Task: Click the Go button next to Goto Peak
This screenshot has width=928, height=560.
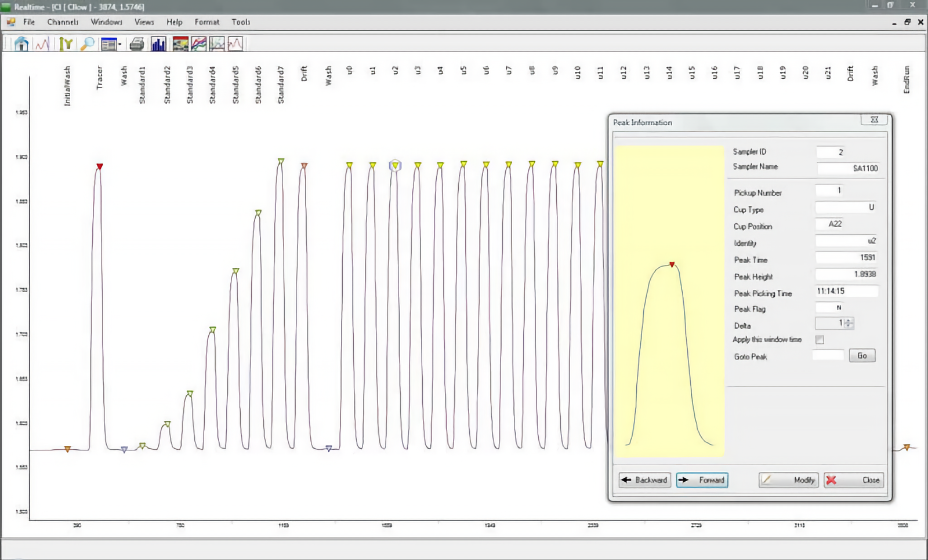Action: point(862,356)
